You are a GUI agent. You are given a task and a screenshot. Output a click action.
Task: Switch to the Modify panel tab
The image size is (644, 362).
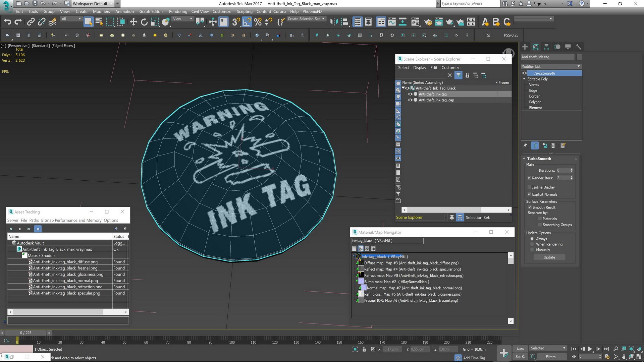(x=536, y=47)
